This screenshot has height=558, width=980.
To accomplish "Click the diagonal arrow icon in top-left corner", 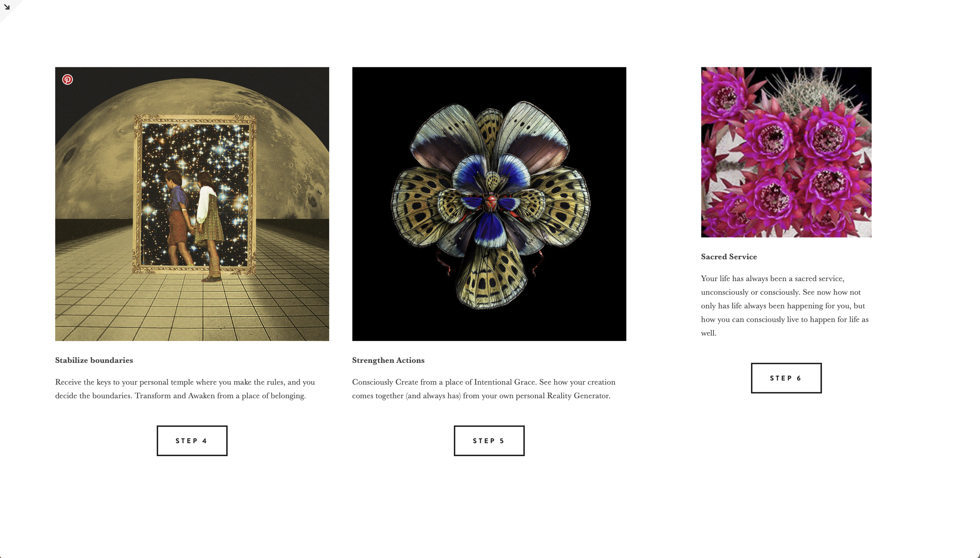I will click(x=7, y=7).
